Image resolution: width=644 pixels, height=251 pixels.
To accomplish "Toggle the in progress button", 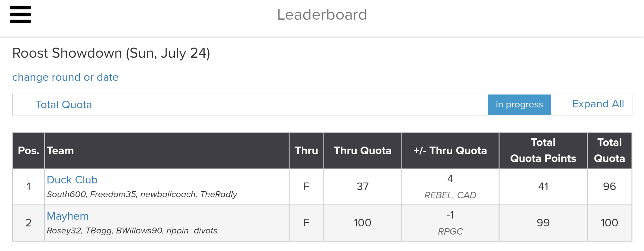I will click(519, 105).
